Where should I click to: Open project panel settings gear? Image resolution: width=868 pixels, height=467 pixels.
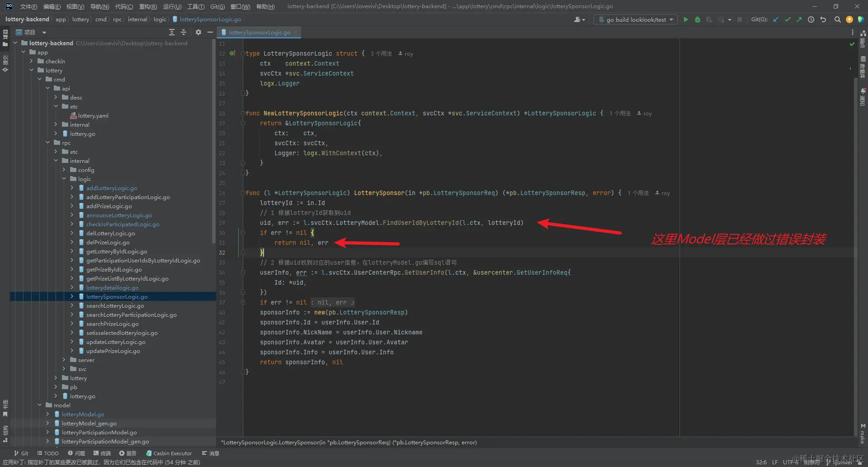pyautogui.click(x=198, y=32)
